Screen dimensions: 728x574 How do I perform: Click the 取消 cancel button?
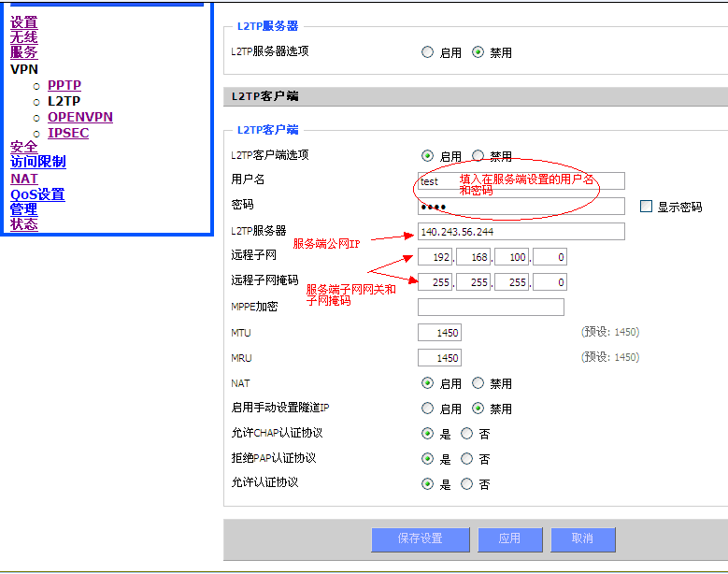pyautogui.click(x=582, y=538)
